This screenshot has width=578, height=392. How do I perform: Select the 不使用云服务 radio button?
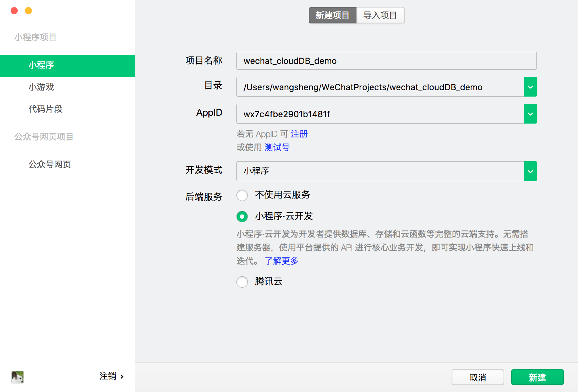[242, 195]
